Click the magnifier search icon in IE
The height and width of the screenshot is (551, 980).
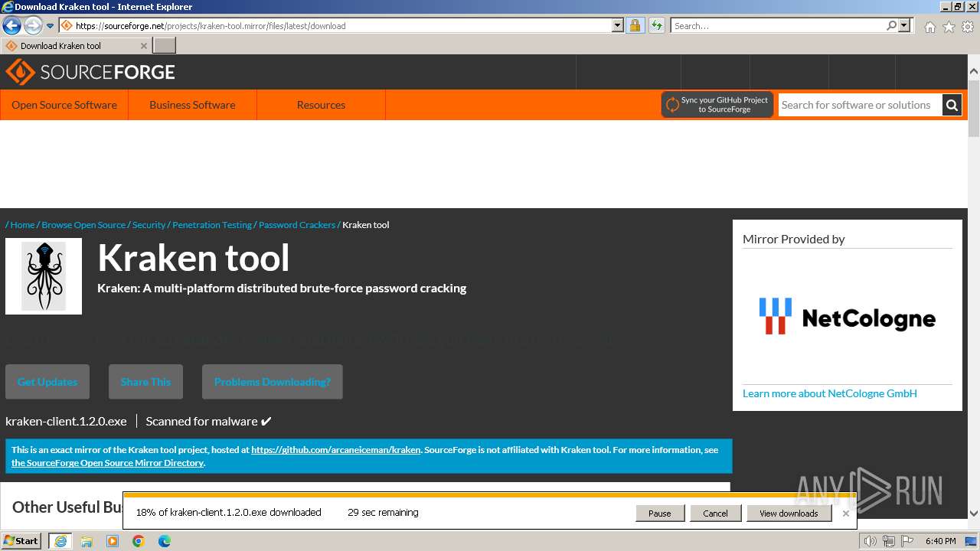[891, 25]
